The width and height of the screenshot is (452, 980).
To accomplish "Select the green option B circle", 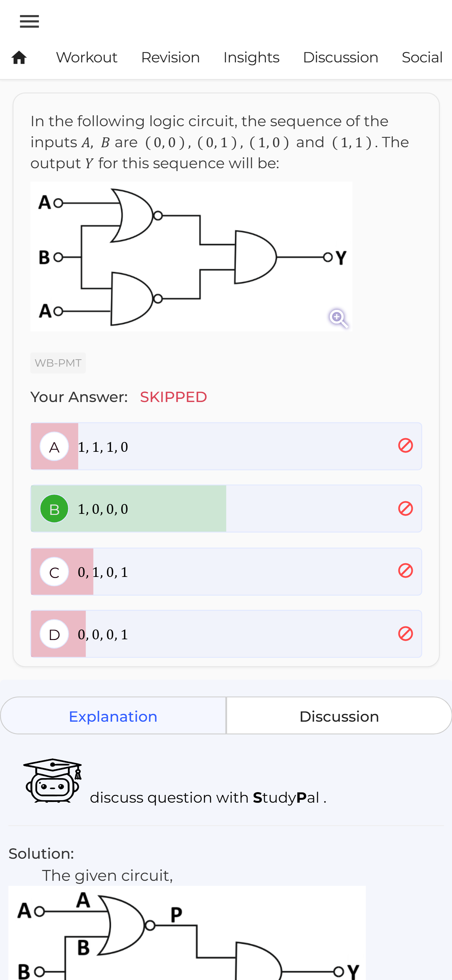I will [x=54, y=509].
